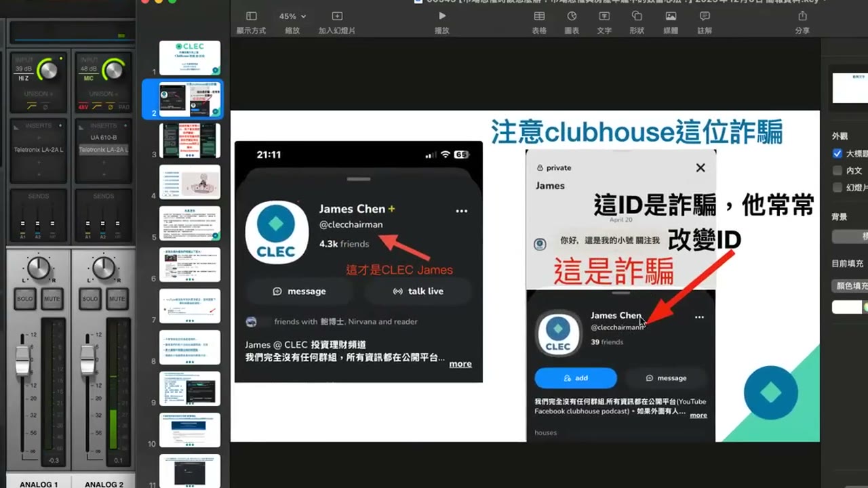Insert a chart using the 圖表 icon
868x488 pixels.
(x=572, y=16)
